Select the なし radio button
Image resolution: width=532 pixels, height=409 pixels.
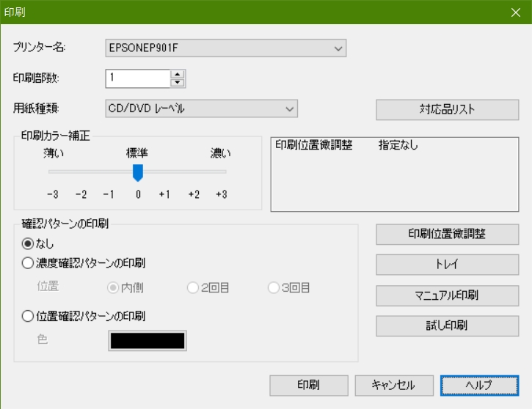pyautogui.click(x=28, y=243)
